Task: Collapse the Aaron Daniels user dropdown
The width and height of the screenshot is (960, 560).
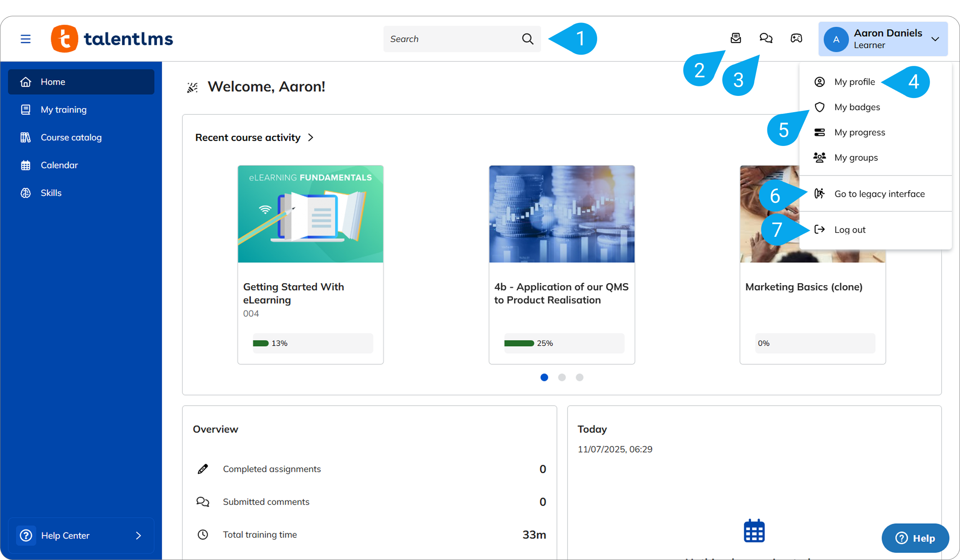Action: (935, 39)
